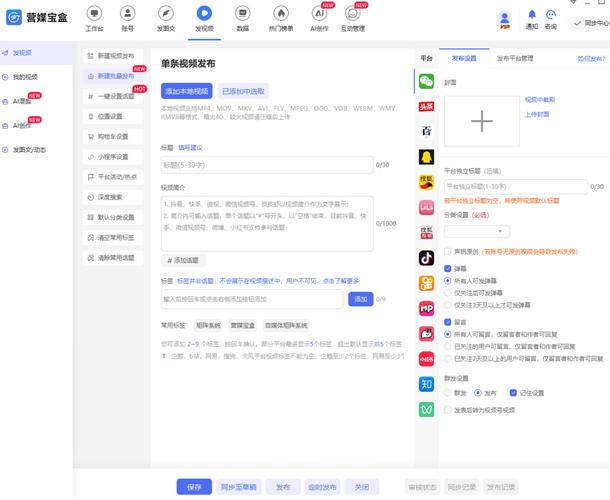Open 我的视频 in left sidebar
Viewport: 610px width, 500px height.
25,77
